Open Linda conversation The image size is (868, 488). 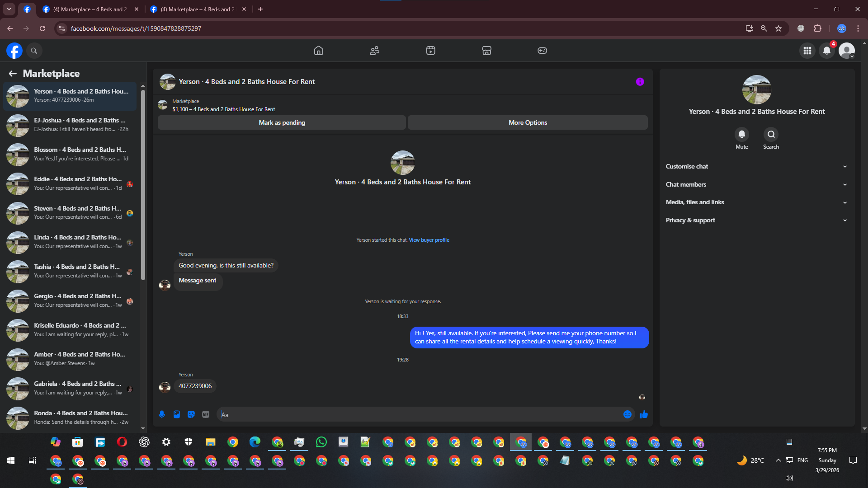tap(70, 242)
